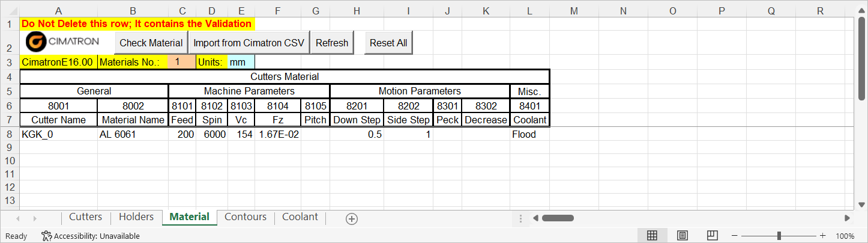Click the vertical scrollbar down arrow

coord(862,203)
